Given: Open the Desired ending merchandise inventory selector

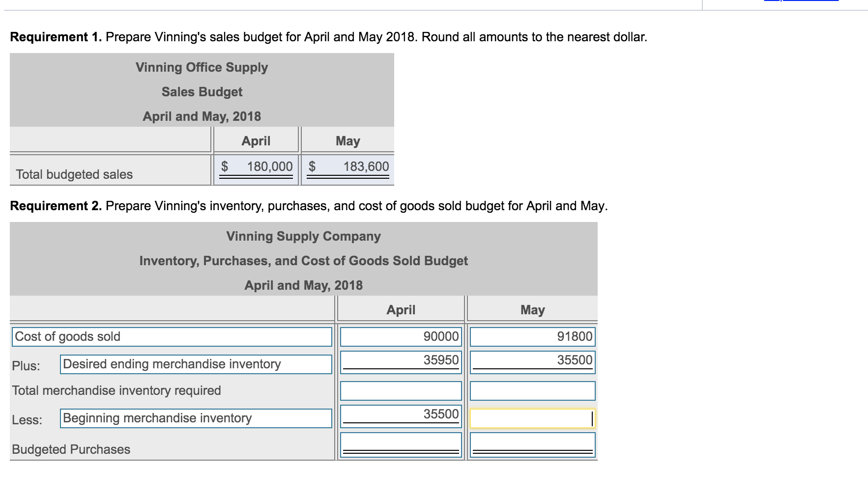Looking at the screenshot, I should pyautogui.click(x=195, y=364).
